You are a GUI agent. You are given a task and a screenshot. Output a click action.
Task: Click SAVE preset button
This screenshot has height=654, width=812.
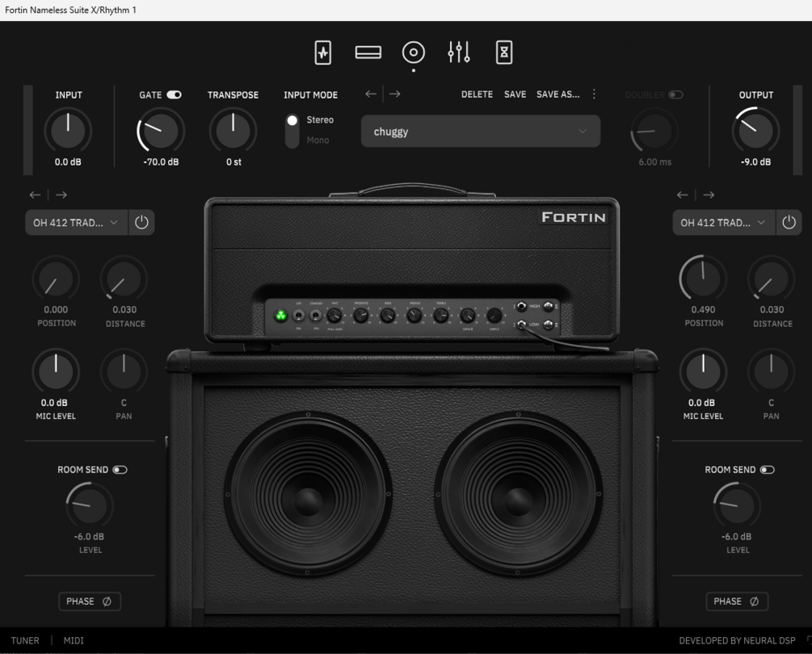pyautogui.click(x=515, y=94)
